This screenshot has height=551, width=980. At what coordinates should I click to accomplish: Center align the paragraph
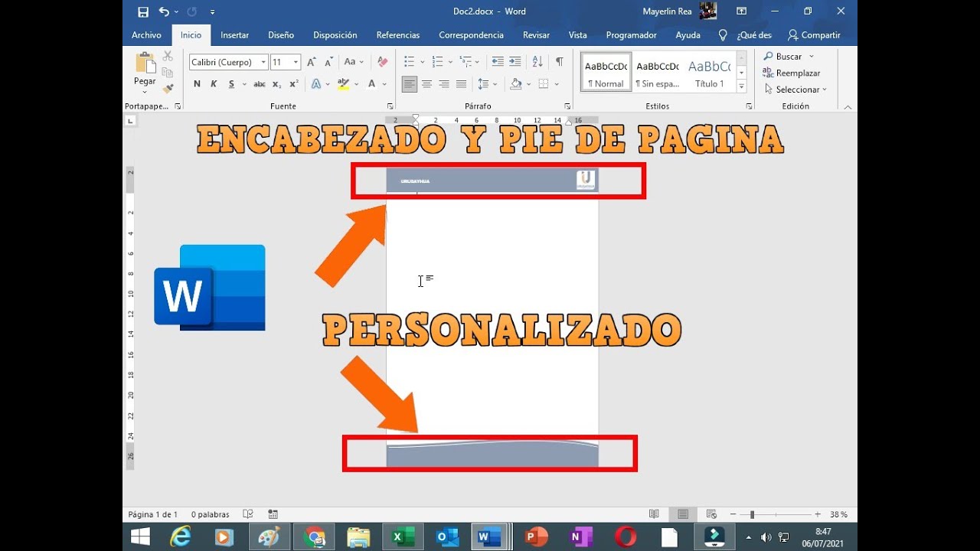(x=426, y=84)
